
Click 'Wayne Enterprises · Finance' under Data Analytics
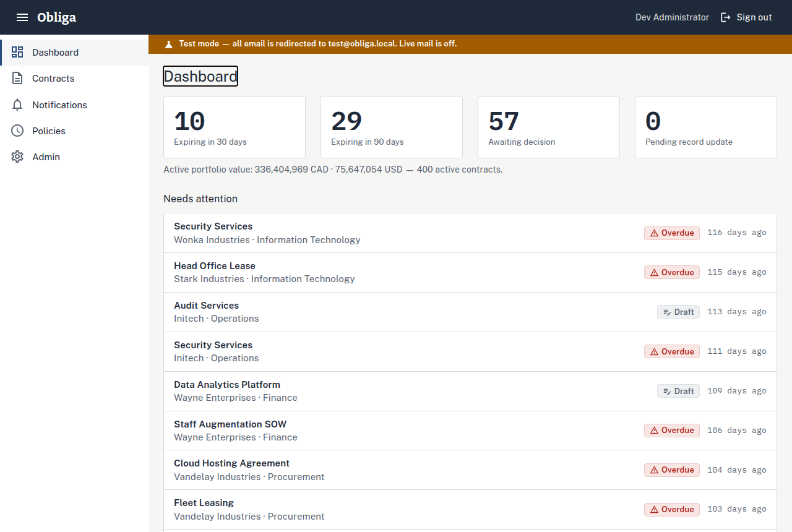pos(236,398)
